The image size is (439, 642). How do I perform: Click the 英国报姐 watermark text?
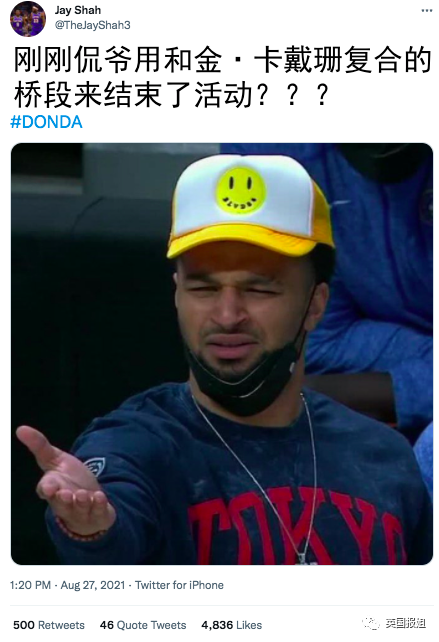pos(405,624)
